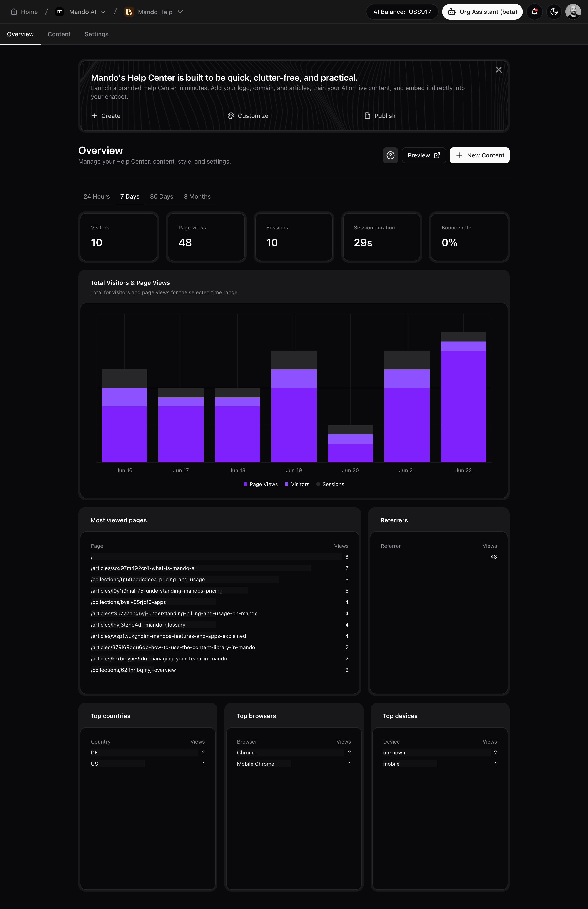The height and width of the screenshot is (909, 588).
Task: Click the Mando AI logo icon
Action: [60, 12]
